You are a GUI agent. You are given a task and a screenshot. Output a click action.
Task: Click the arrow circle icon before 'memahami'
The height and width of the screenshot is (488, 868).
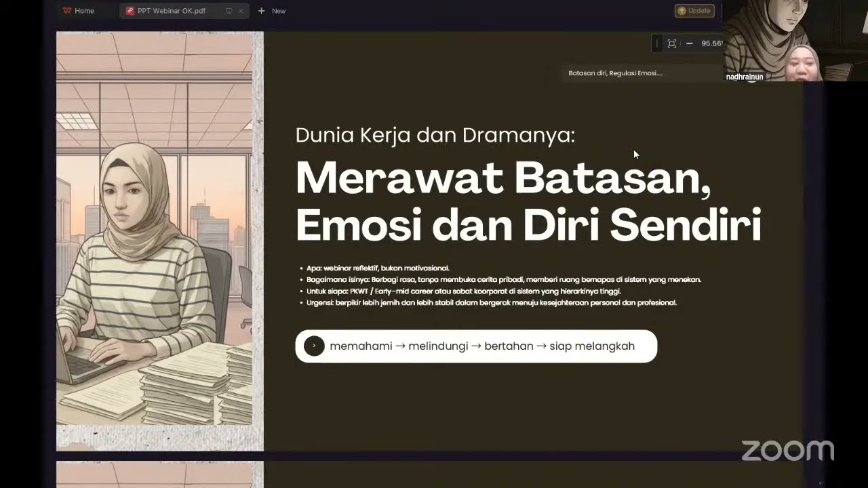[x=314, y=346]
